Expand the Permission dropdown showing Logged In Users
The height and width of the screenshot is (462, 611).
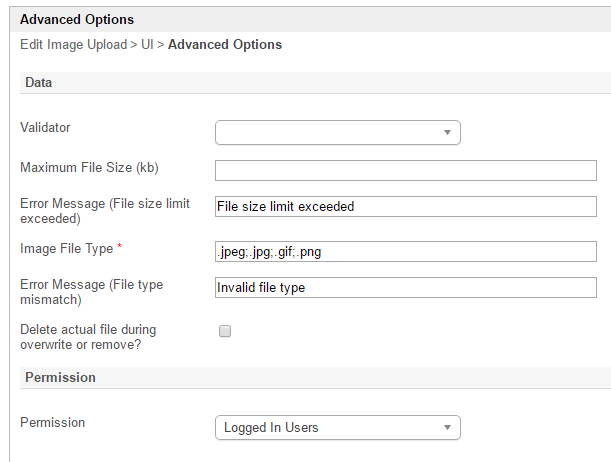click(336, 427)
